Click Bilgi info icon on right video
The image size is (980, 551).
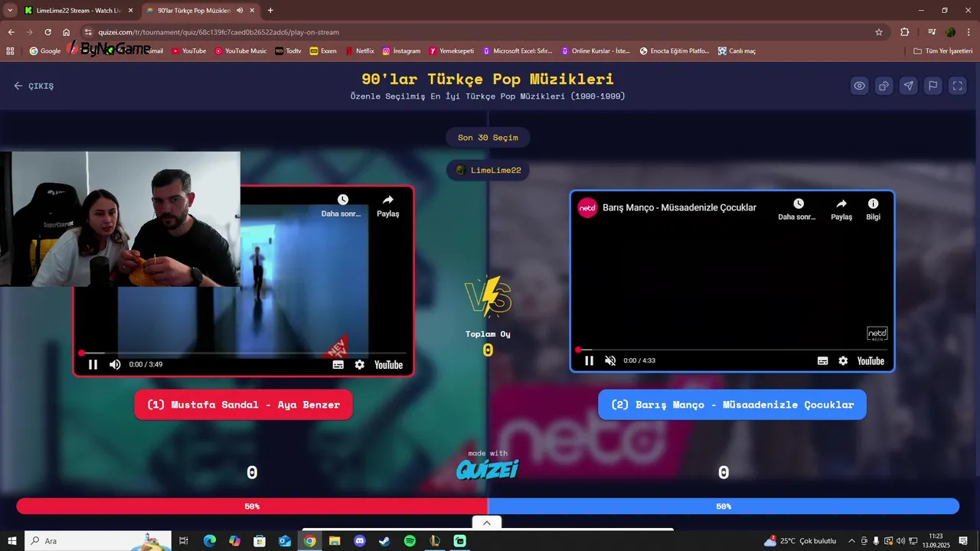coord(873,204)
